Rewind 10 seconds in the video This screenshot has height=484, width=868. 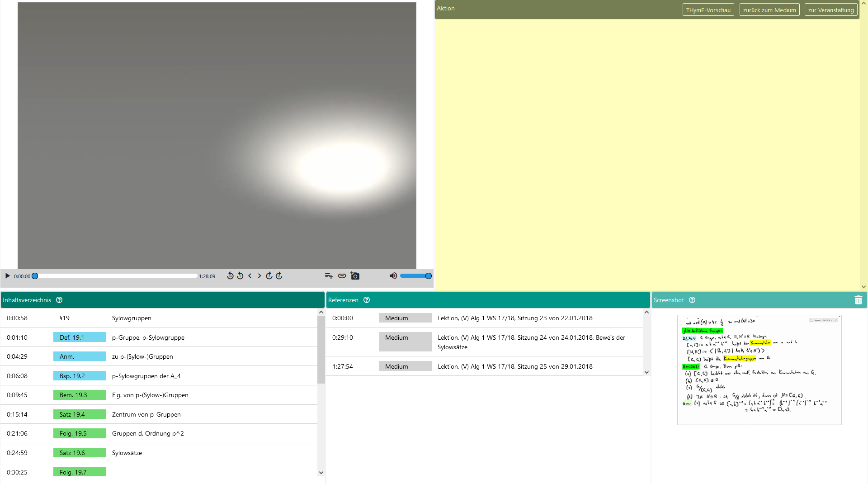point(230,276)
